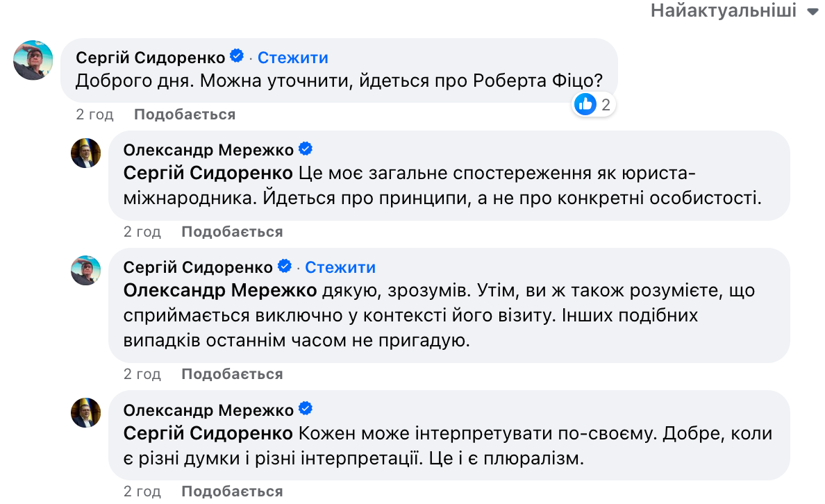Click the 2 год timestamp of top comment
The width and height of the screenshot is (825, 504).
tap(95, 115)
